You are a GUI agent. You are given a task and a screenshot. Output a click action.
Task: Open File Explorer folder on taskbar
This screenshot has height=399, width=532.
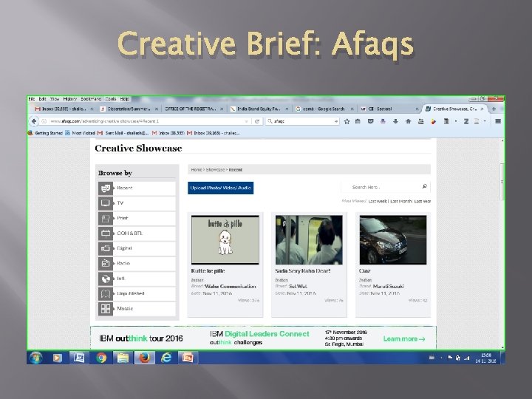[x=123, y=358]
